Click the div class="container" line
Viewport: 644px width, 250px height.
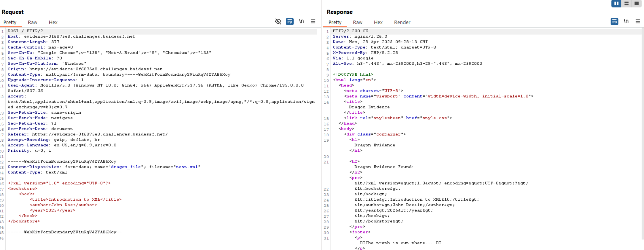pos(375,134)
